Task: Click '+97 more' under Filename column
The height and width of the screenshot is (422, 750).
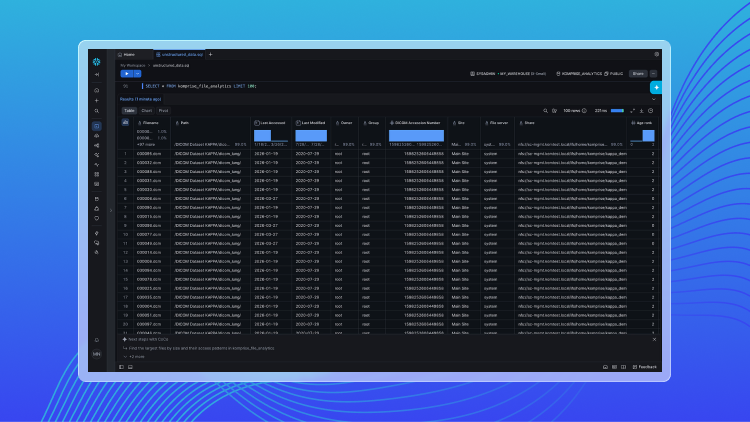Action: coord(146,144)
